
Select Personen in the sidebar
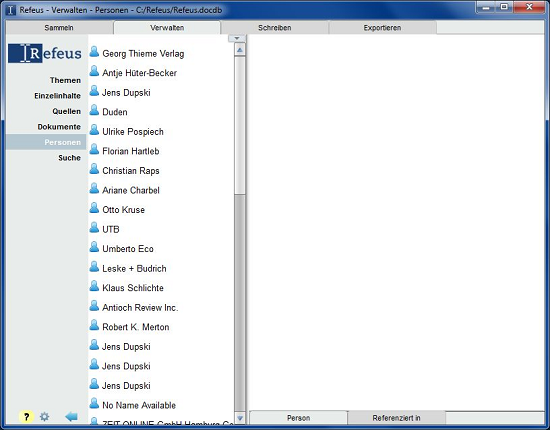tap(46, 142)
